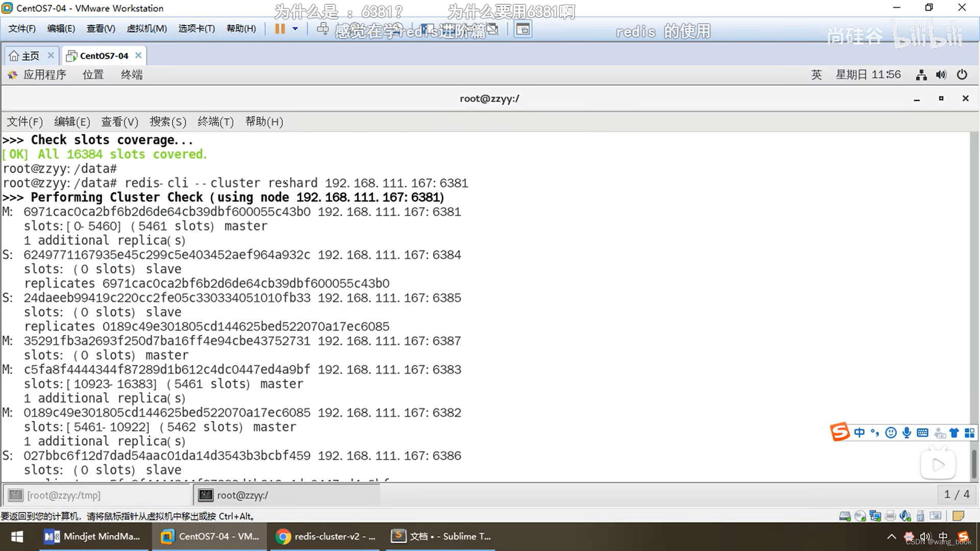Open the 位置 places menu
The image size is (980, 551).
(93, 75)
